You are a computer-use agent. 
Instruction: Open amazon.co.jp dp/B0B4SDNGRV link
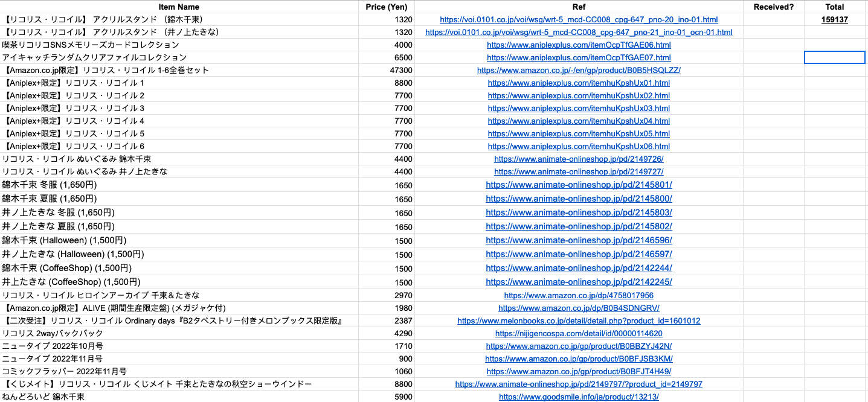click(x=579, y=308)
